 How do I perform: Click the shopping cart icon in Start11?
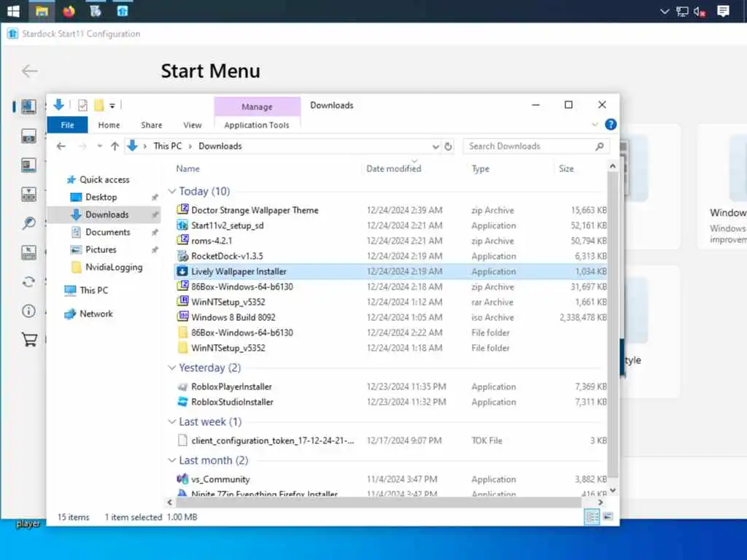pyautogui.click(x=29, y=339)
